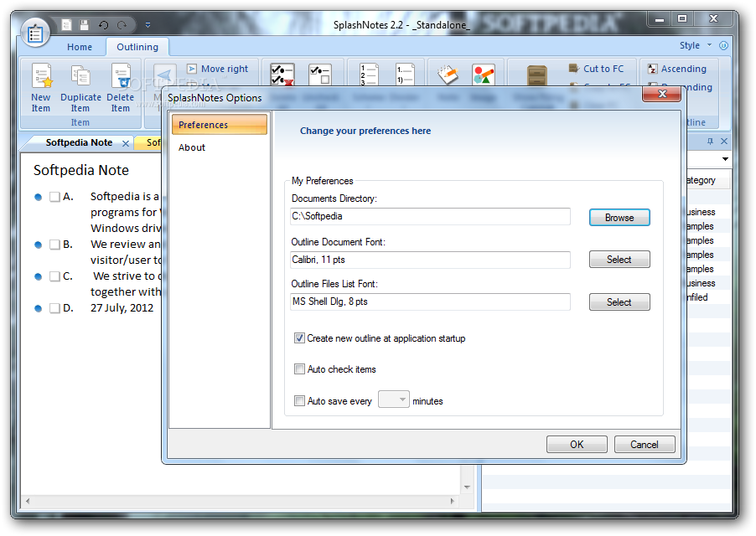This screenshot has height=536, width=756.
Task: Click the Redo arrow in the quick access toolbar
Action: (x=122, y=25)
